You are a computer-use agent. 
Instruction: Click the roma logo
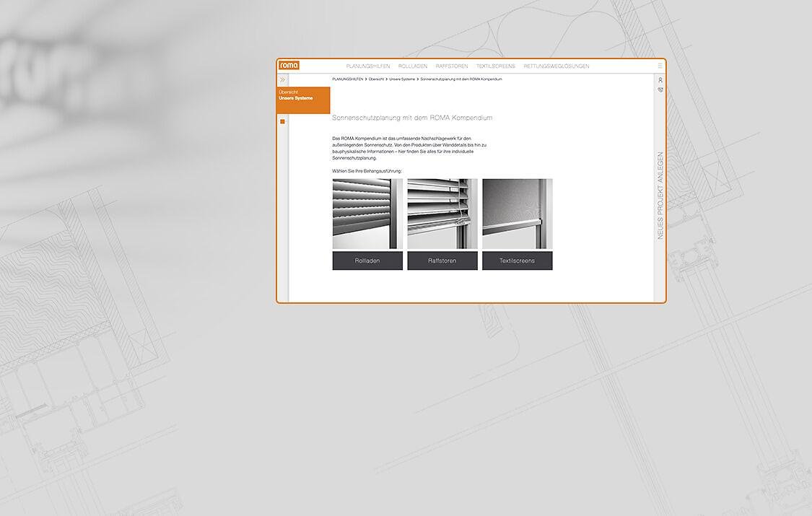pyautogui.click(x=289, y=65)
